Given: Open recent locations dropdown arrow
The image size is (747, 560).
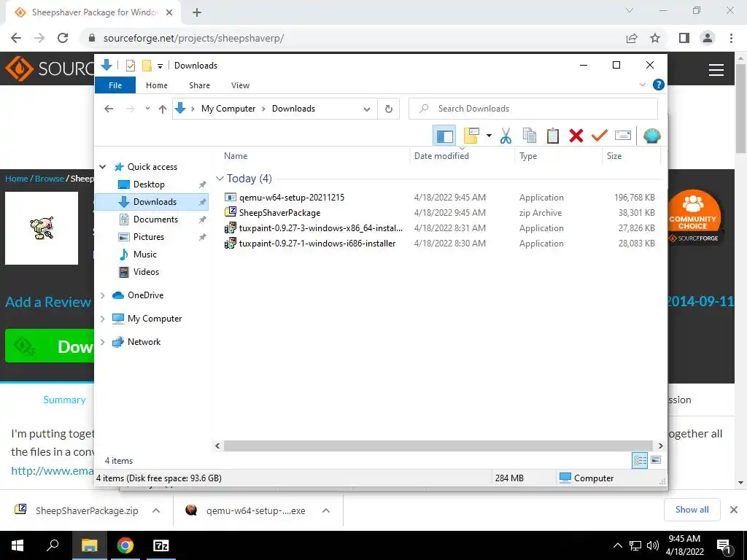Looking at the screenshot, I should click(147, 109).
